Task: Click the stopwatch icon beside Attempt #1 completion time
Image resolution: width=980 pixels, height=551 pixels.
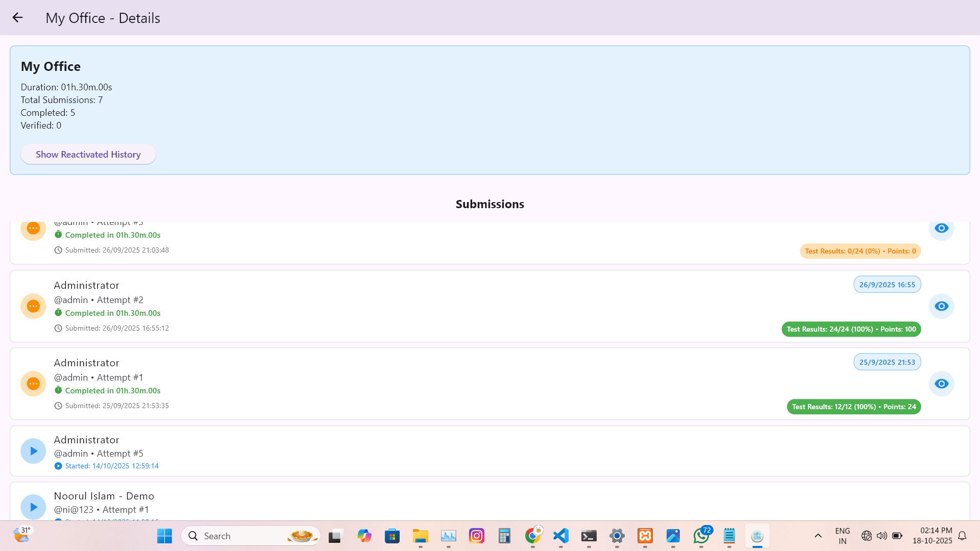Action: pyautogui.click(x=58, y=390)
